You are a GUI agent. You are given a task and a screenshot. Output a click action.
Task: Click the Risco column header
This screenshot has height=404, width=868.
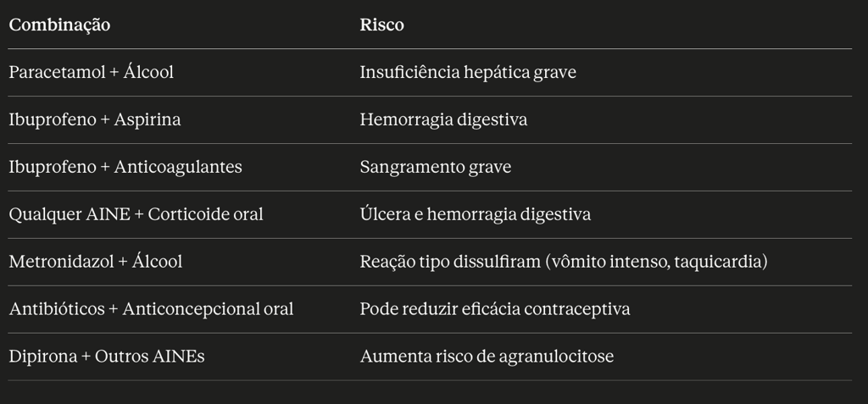pyautogui.click(x=381, y=25)
